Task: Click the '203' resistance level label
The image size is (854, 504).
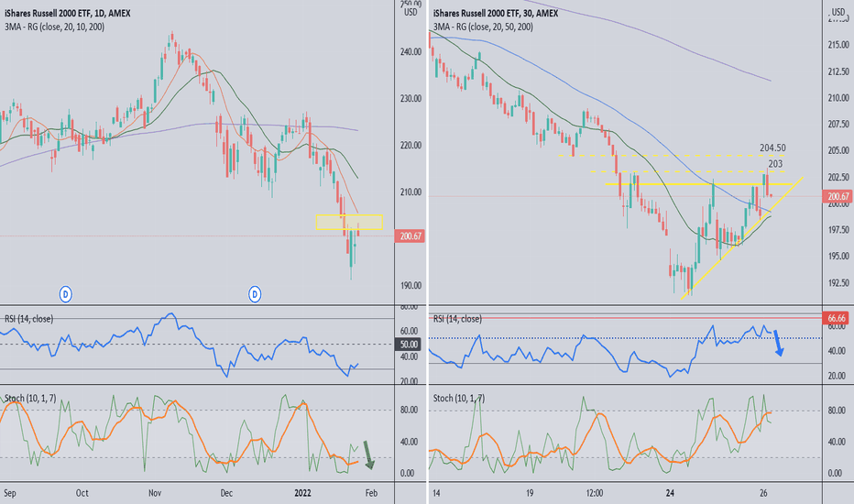Action: click(775, 163)
